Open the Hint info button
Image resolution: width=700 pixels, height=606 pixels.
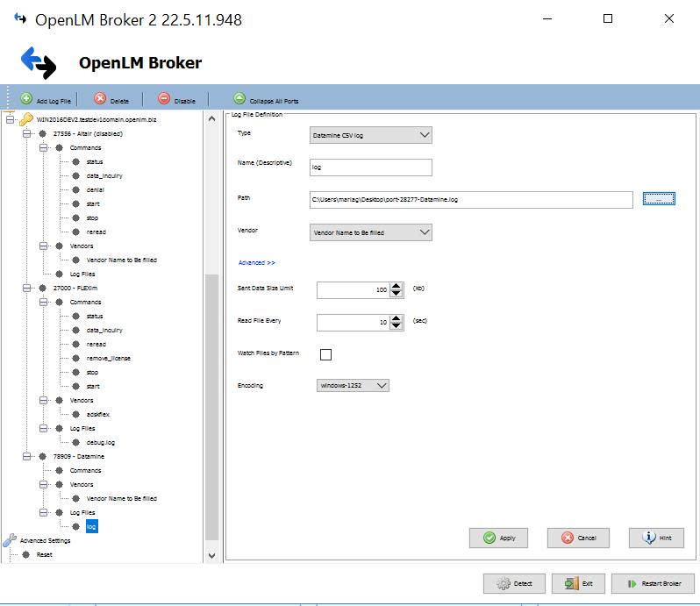tap(656, 538)
